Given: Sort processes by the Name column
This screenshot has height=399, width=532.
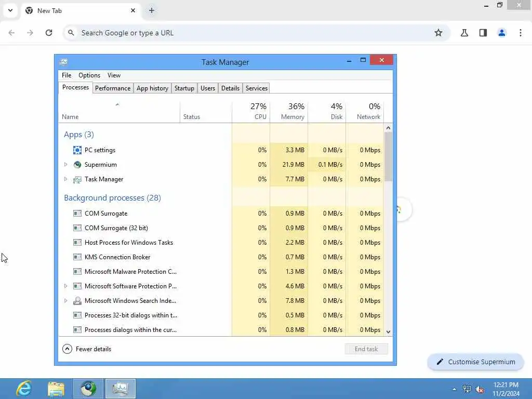Looking at the screenshot, I should tap(119, 112).
